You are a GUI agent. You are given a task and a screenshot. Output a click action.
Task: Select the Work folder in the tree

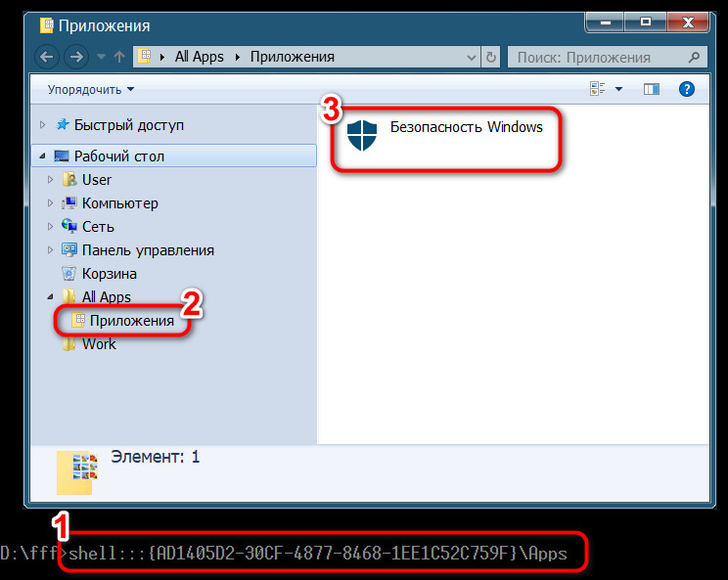click(x=99, y=344)
